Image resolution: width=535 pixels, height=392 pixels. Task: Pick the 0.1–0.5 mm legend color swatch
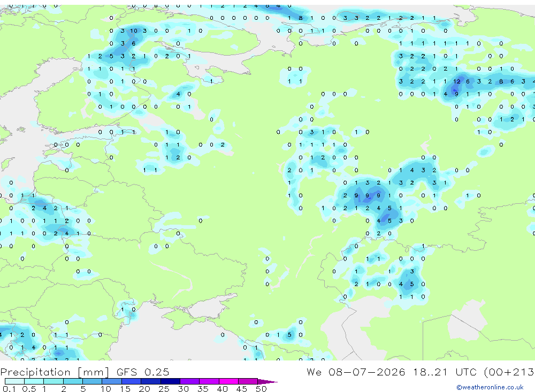(x=14, y=381)
